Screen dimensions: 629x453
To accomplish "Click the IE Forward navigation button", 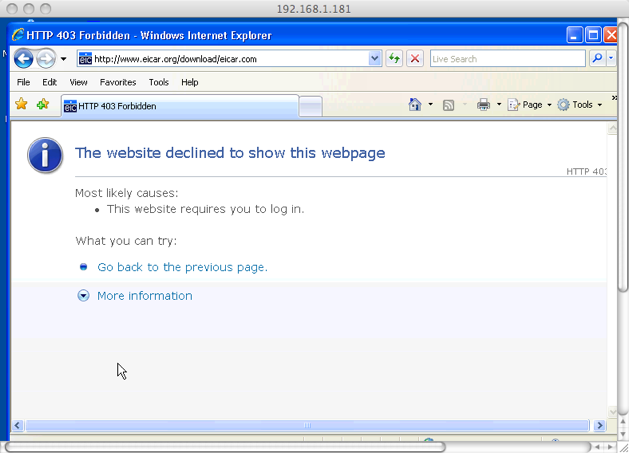I will pyautogui.click(x=45, y=59).
